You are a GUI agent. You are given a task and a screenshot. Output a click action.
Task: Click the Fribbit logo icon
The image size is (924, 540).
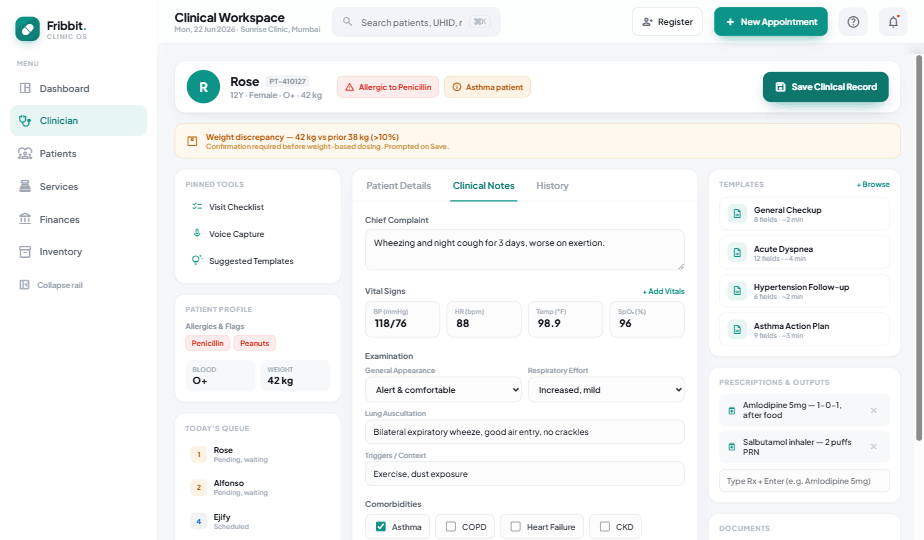pos(28,29)
